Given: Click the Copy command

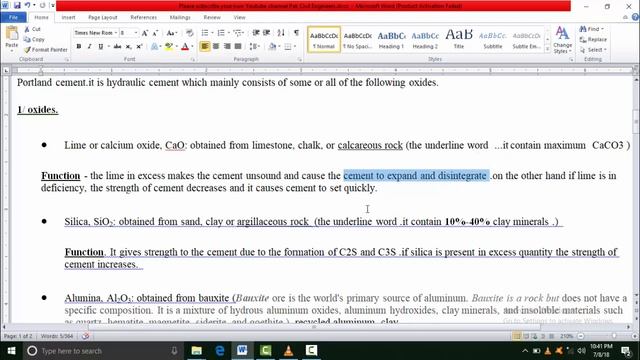Looking at the screenshot, I should click(34, 39).
